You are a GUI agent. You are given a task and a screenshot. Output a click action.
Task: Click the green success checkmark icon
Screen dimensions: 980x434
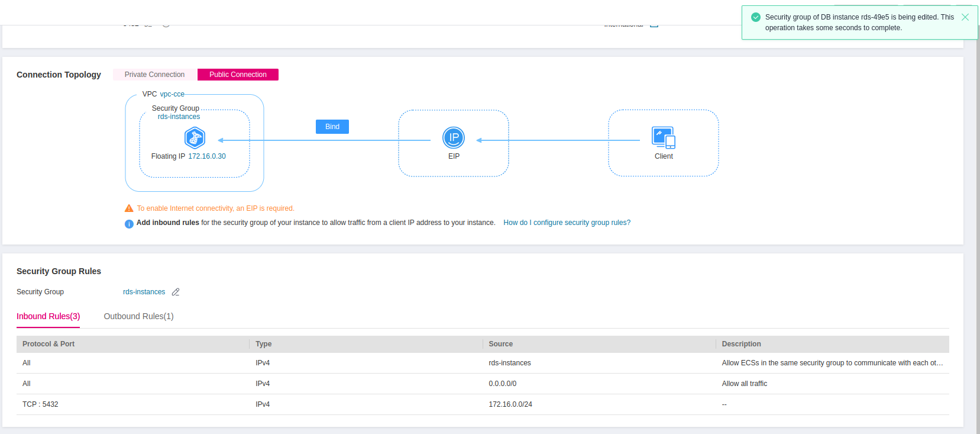point(755,17)
